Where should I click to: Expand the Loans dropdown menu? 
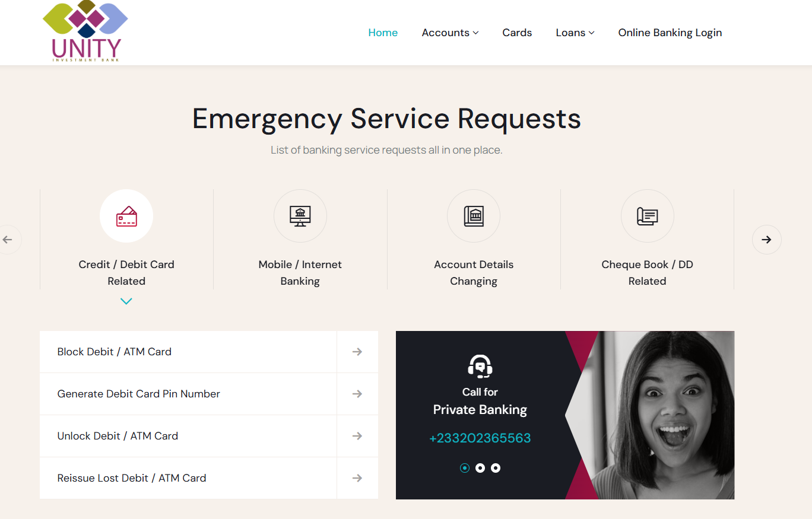click(575, 33)
